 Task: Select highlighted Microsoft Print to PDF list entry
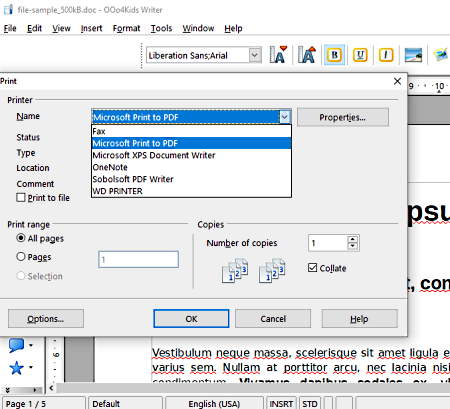(191, 143)
